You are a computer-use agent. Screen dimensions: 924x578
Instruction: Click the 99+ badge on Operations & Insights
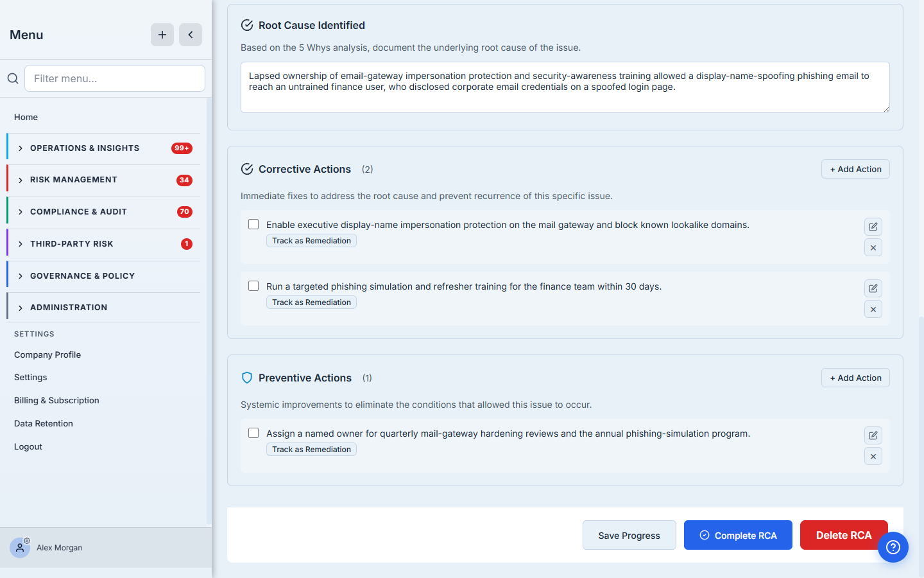tap(182, 148)
